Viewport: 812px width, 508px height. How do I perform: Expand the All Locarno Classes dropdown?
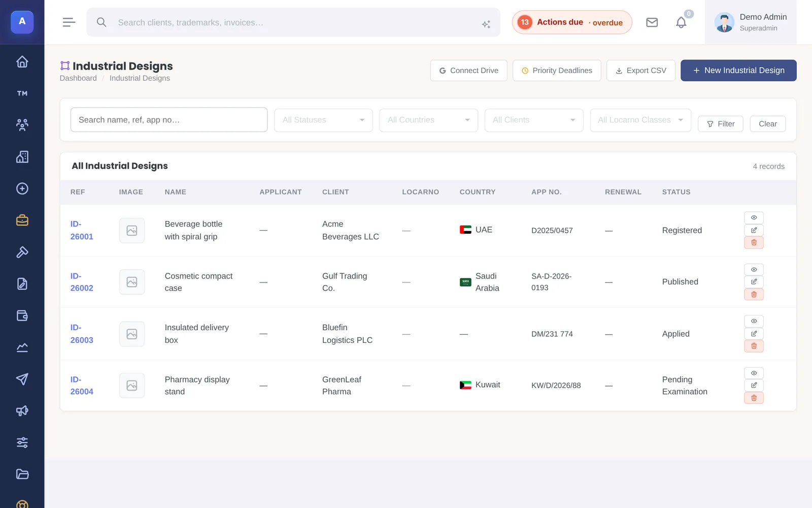(x=640, y=120)
